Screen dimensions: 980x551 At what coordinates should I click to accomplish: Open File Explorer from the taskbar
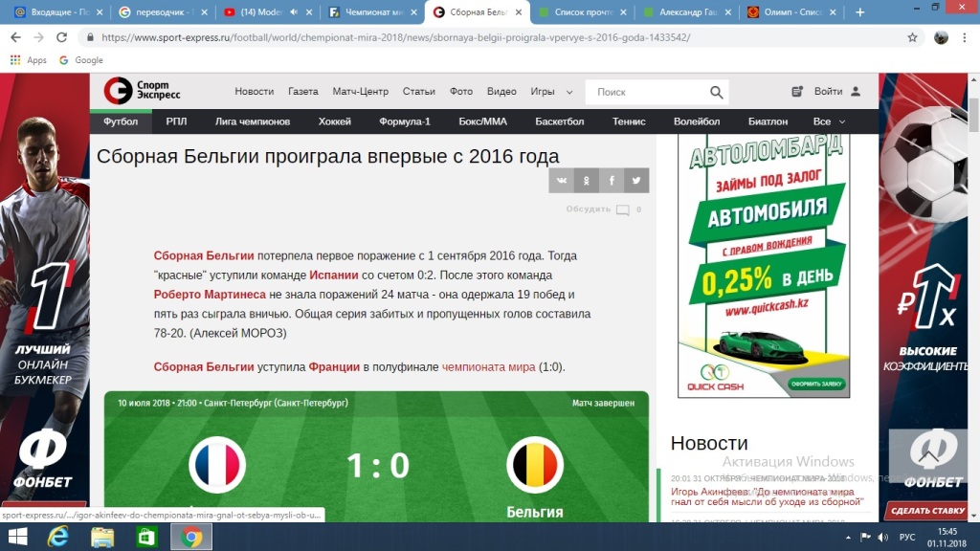101,537
